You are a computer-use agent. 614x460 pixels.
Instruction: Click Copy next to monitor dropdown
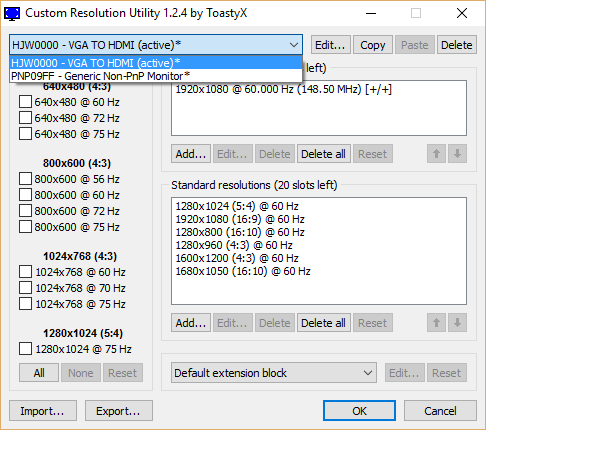pyautogui.click(x=372, y=45)
